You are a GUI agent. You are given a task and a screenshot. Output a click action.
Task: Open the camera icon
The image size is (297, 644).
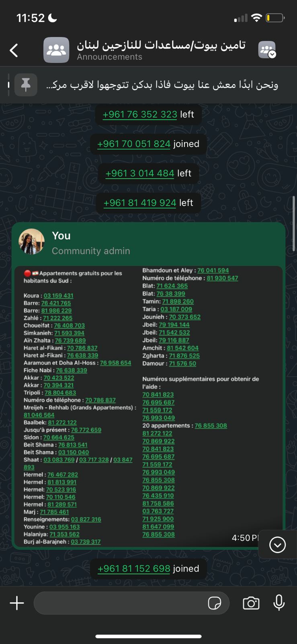pos(251,603)
